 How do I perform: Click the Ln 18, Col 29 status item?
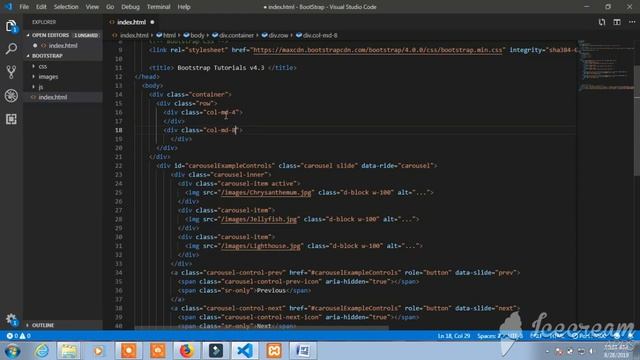pyautogui.click(x=454, y=336)
